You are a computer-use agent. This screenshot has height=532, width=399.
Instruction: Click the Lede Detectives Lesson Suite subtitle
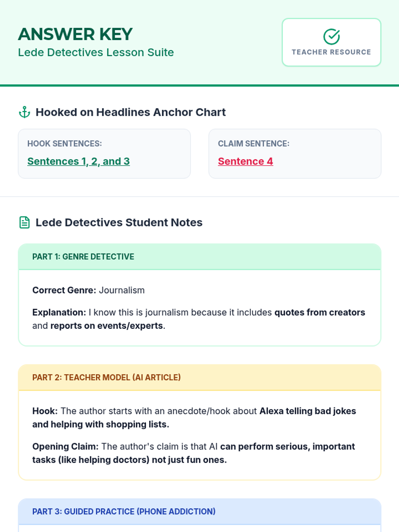click(x=96, y=53)
